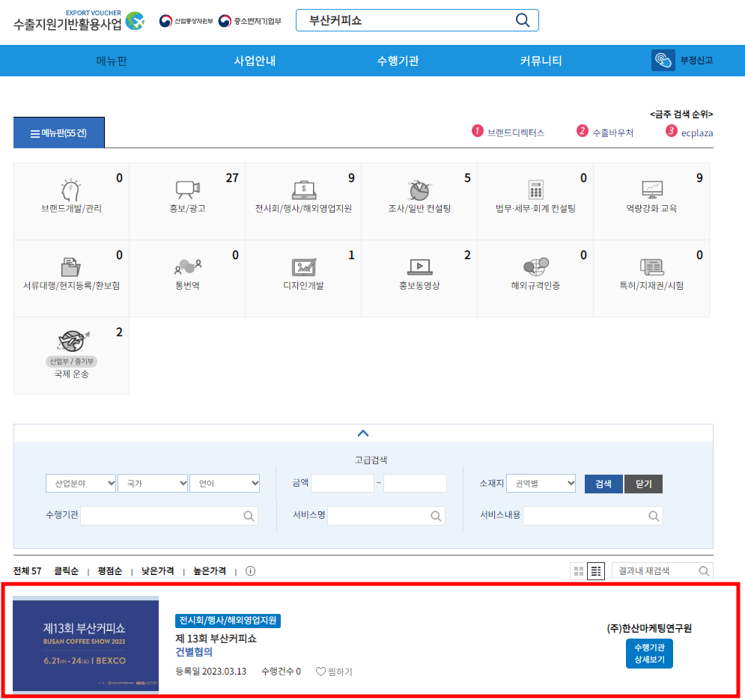Open the 국가 dropdown
This screenshot has width=745, height=700.
tap(153, 484)
